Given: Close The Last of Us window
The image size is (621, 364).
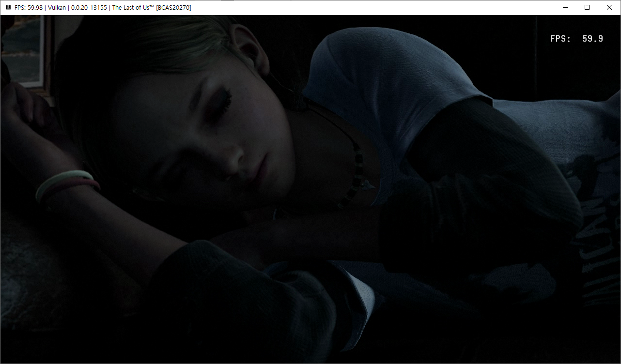Looking at the screenshot, I should click(609, 7).
